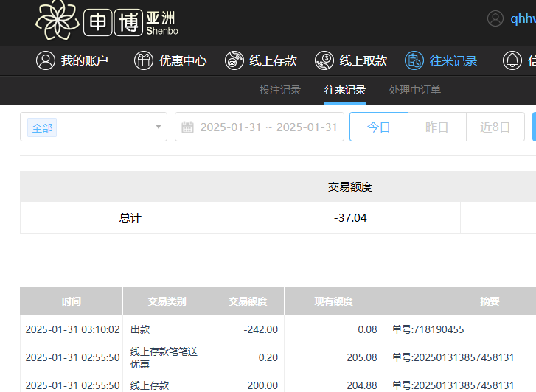
Task: Click the online deposit hand icon
Action: pos(234,60)
